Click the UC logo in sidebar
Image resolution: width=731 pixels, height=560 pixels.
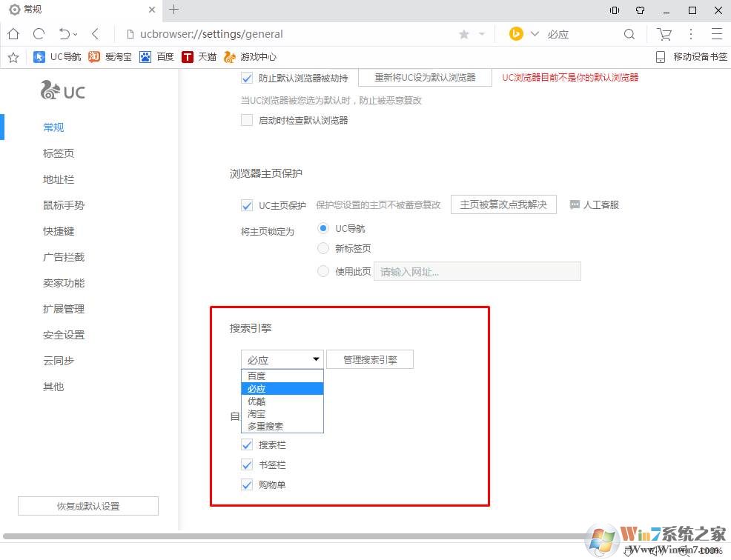63,90
